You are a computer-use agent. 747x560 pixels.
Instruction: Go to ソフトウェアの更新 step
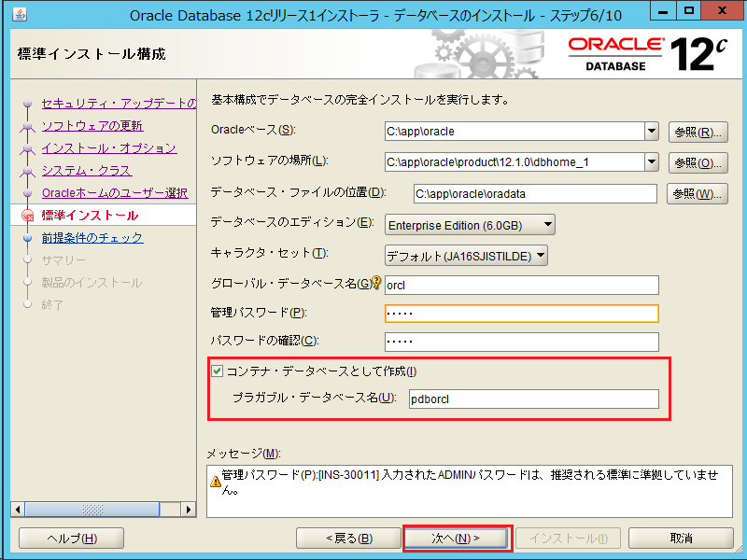tap(92, 126)
